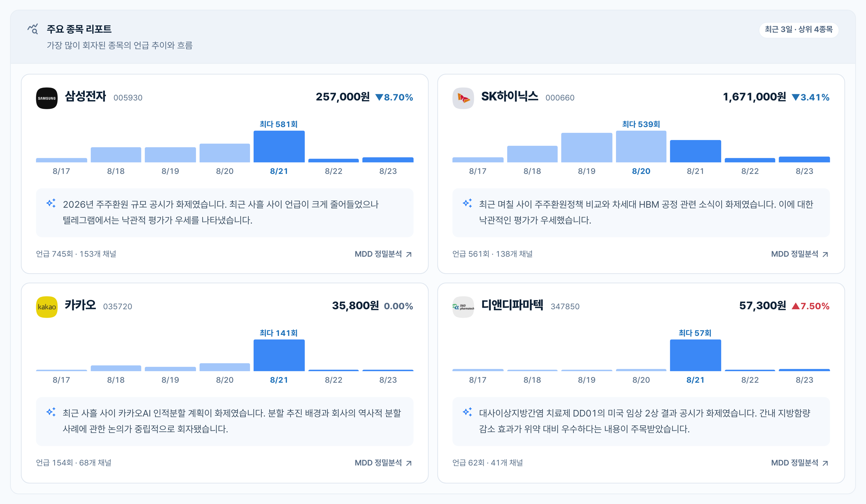This screenshot has width=866, height=504.
Task: Click the 디앤디파마텍 AI summary text box
Action: (x=641, y=421)
